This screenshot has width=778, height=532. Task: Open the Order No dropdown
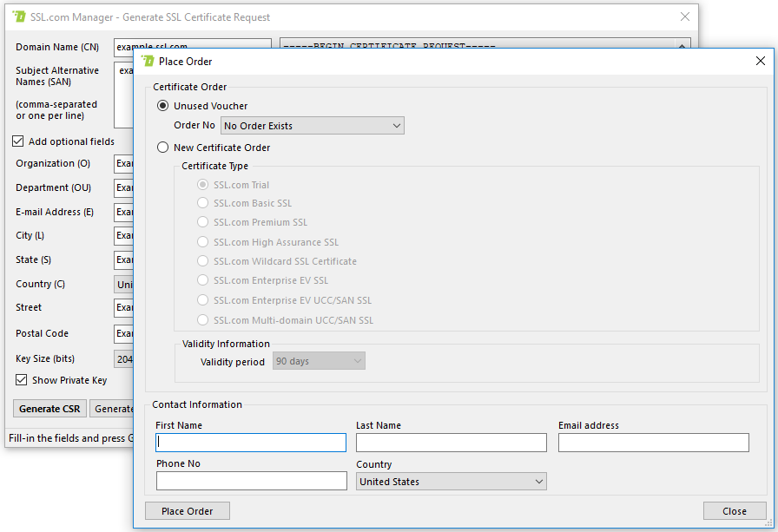point(313,126)
